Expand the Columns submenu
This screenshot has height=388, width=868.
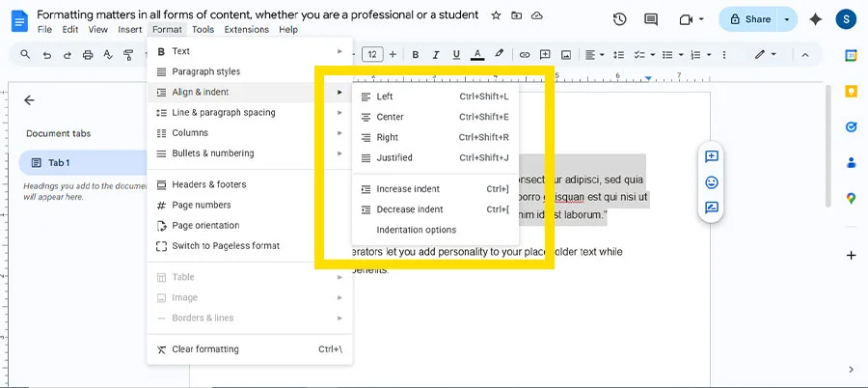point(250,133)
